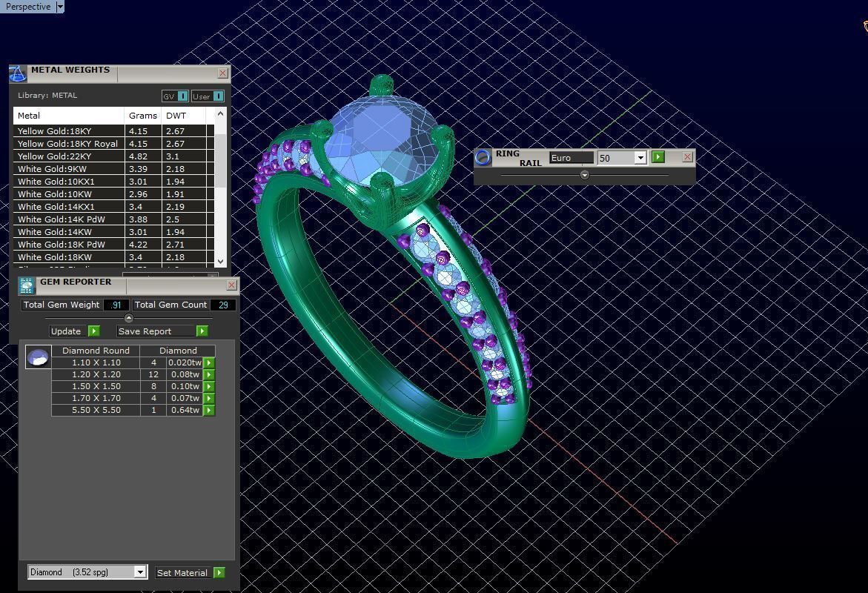Click the 1.10 X 1.10 gem size cell
Image resolution: width=868 pixels, height=593 pixels.
pos(96,362)
